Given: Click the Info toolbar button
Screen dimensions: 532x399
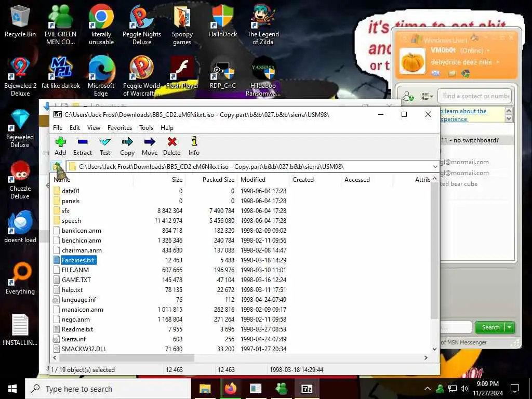Looking at the screenshot, I should (x=194, y=146).
